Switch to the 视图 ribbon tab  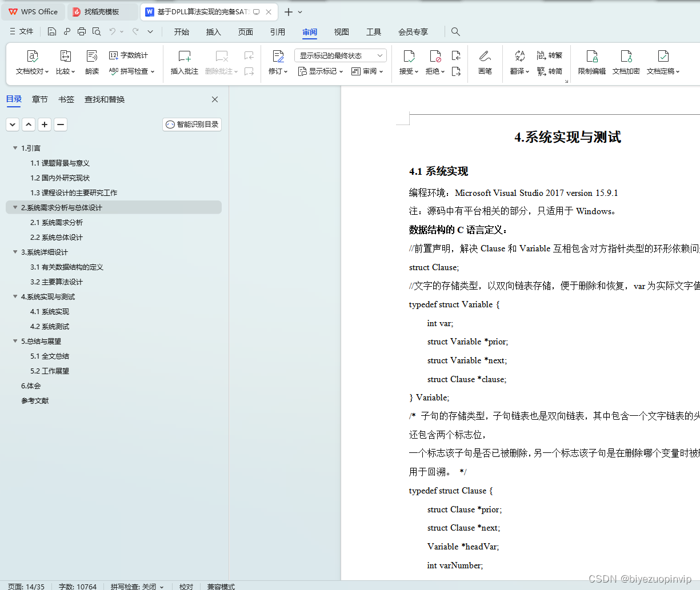[x=341, y=32]
